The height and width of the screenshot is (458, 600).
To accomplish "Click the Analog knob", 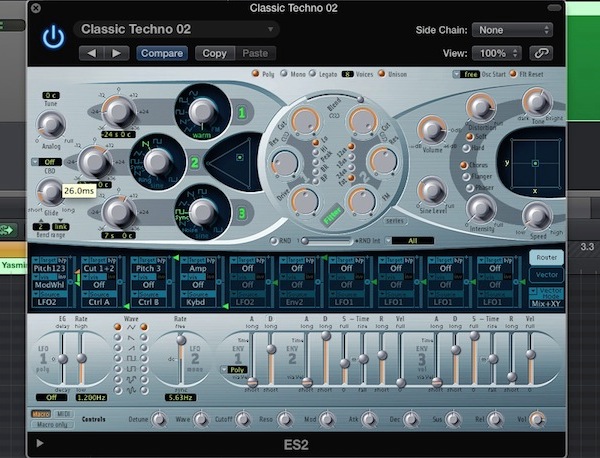I will 51,125.
